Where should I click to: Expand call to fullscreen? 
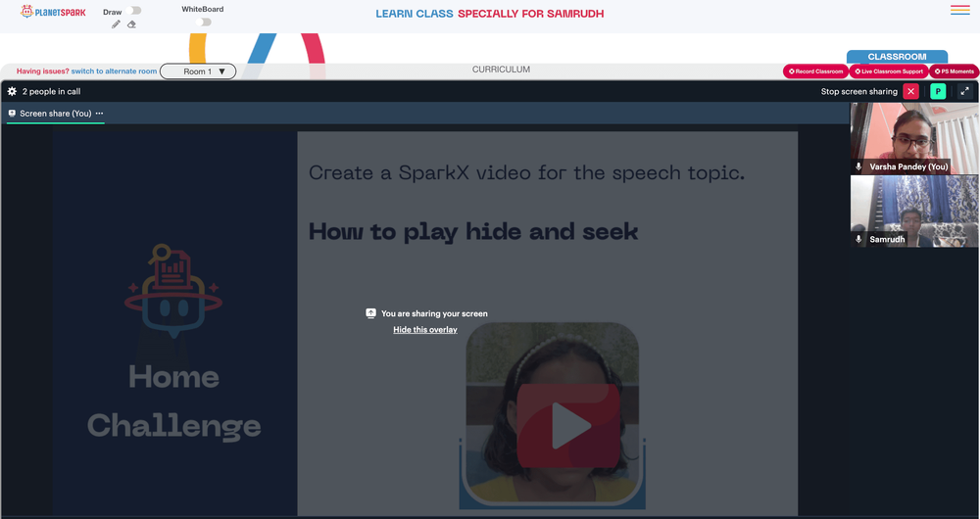(965, 91)
